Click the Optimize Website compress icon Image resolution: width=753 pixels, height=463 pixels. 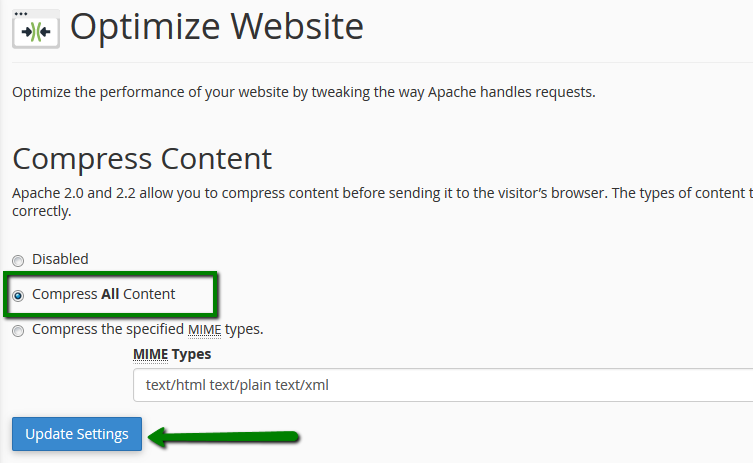tap(36, 31)
